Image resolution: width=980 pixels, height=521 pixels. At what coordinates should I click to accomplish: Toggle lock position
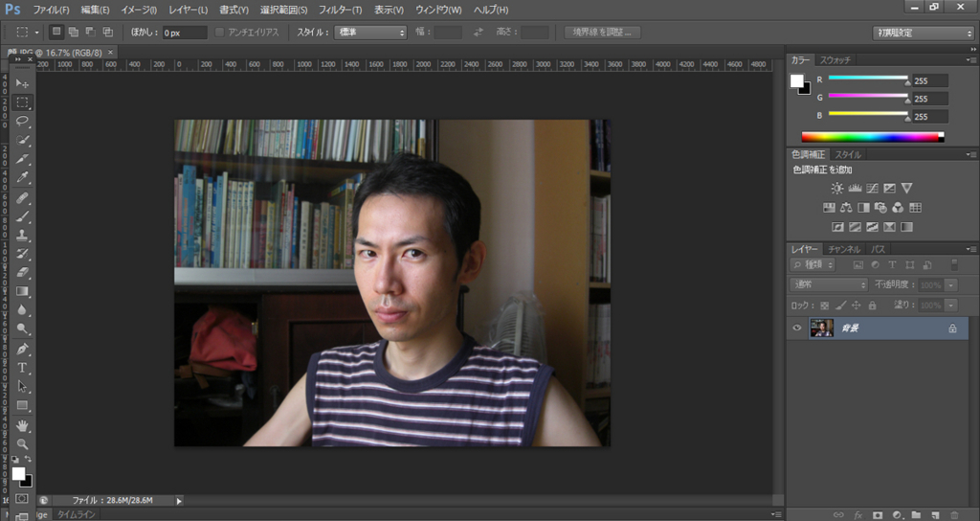click(x=857, y=306)
